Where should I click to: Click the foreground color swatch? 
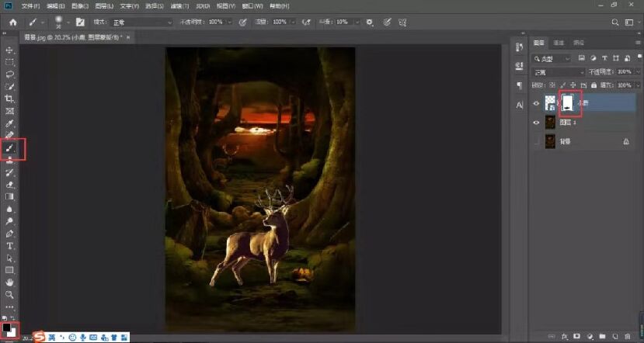6,327
